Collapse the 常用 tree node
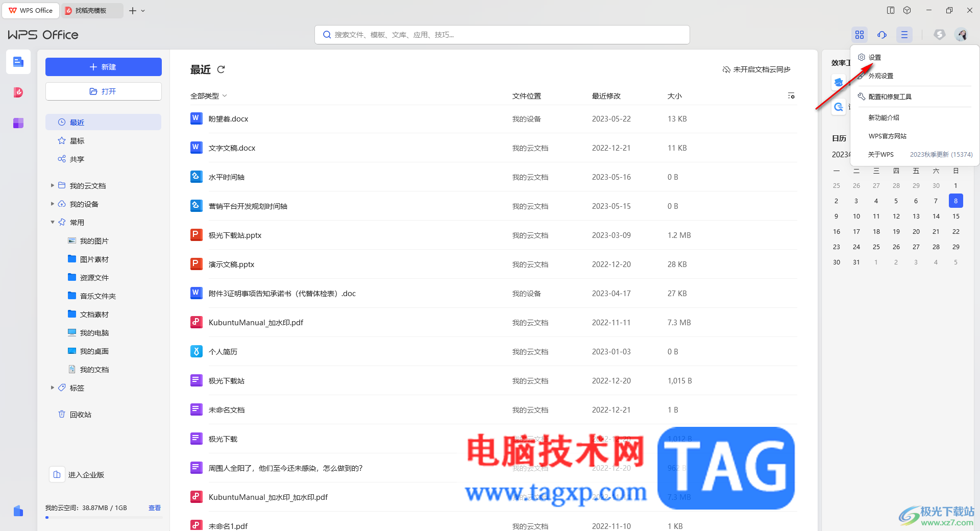Viewport: 980px width, 531px height. (52, 222)
